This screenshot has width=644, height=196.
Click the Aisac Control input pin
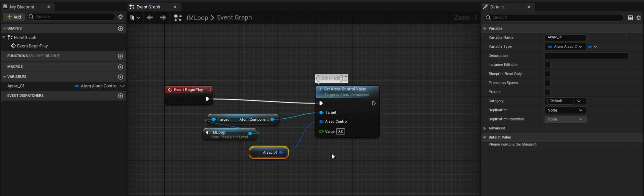tap(321, 121)
